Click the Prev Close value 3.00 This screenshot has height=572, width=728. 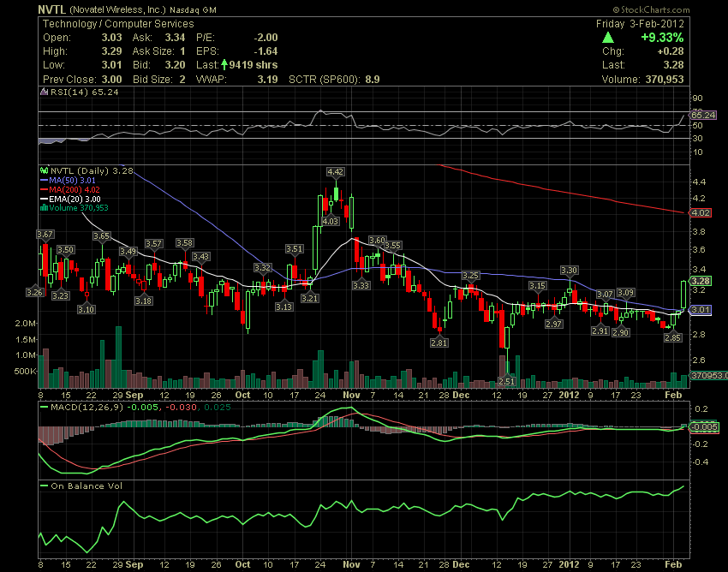click(x=112, y=79)
